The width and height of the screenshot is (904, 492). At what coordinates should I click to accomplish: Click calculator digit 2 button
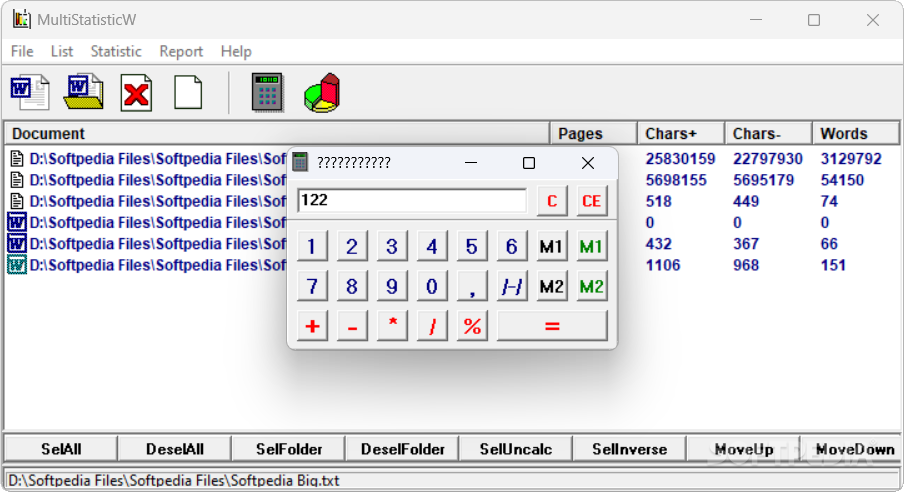352,246
